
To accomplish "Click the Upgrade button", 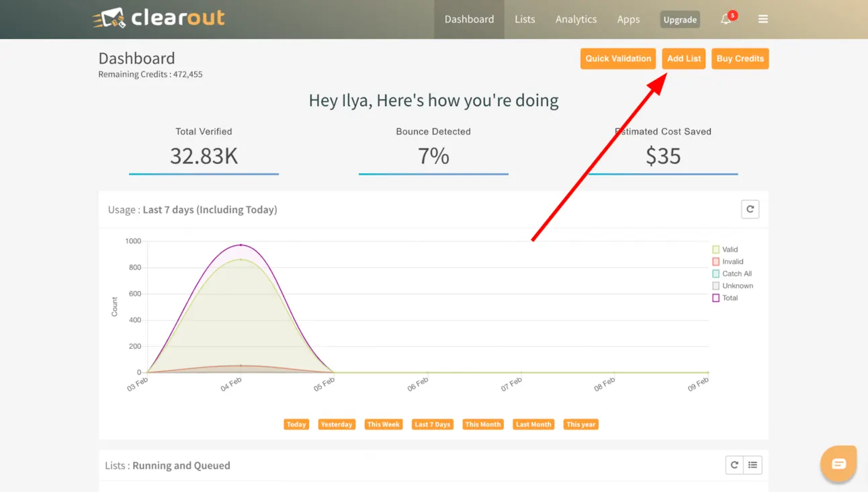I will pyautogui.click(x=680, y=19).
